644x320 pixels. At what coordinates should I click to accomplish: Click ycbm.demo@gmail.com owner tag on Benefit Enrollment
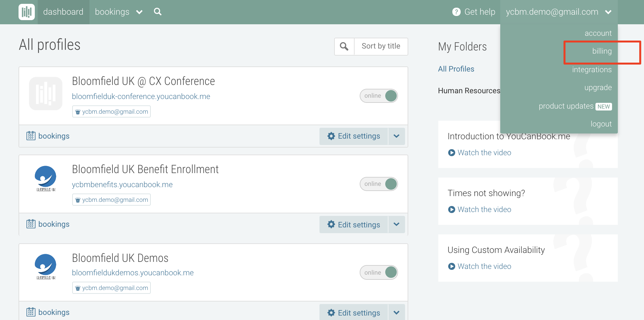click(111, 200)
